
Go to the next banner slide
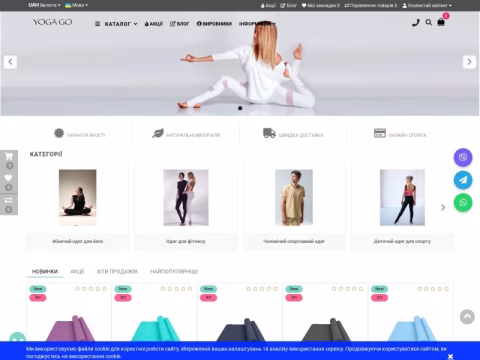click(x=469, y=62)
